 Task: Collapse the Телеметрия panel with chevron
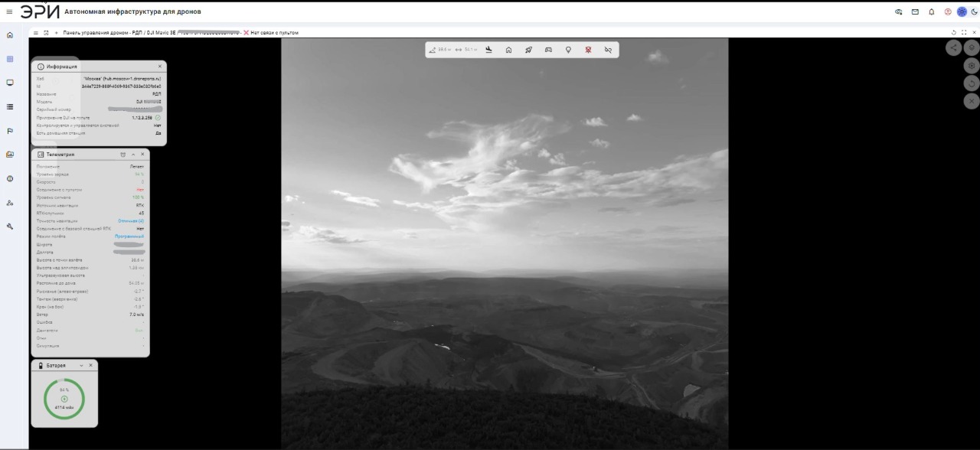[x=133, y=155]
